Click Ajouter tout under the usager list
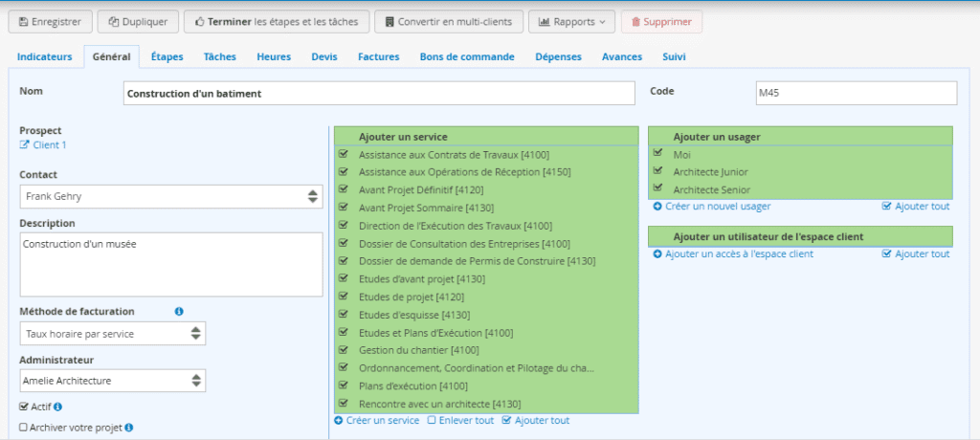 916,207
